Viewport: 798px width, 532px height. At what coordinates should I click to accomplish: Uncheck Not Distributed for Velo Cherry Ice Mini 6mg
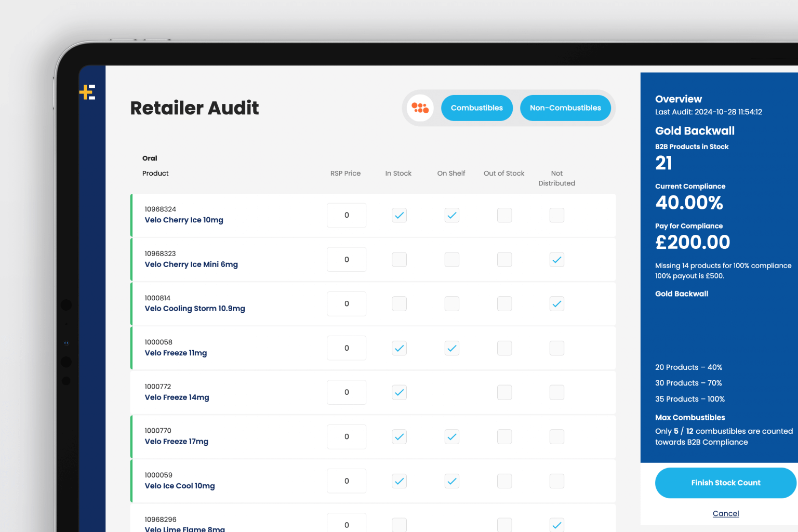point(557,259)
